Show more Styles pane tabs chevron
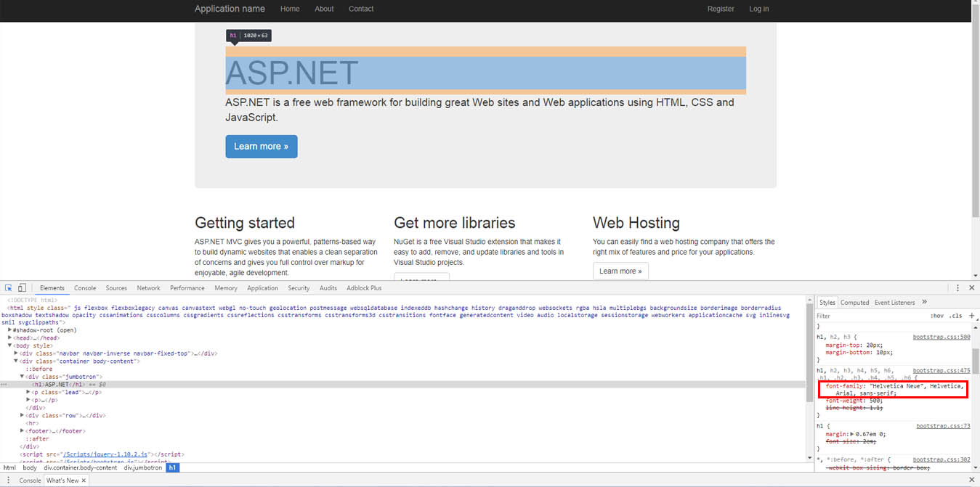980x487 pixels. [924, 302]
